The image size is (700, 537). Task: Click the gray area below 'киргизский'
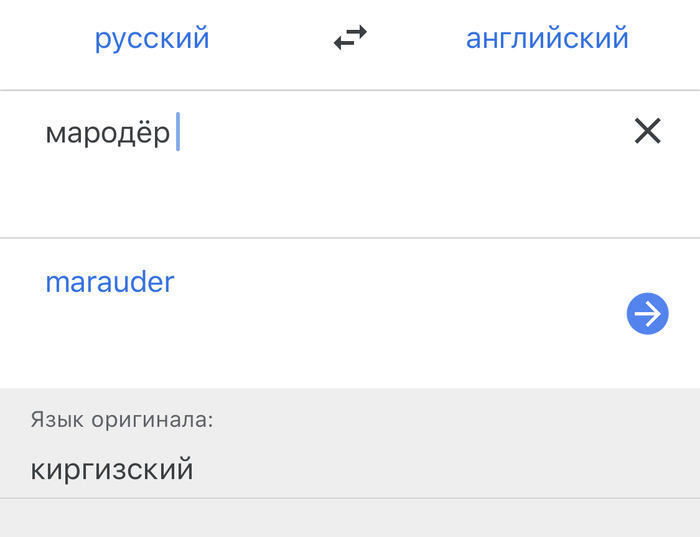coord(350,518)
